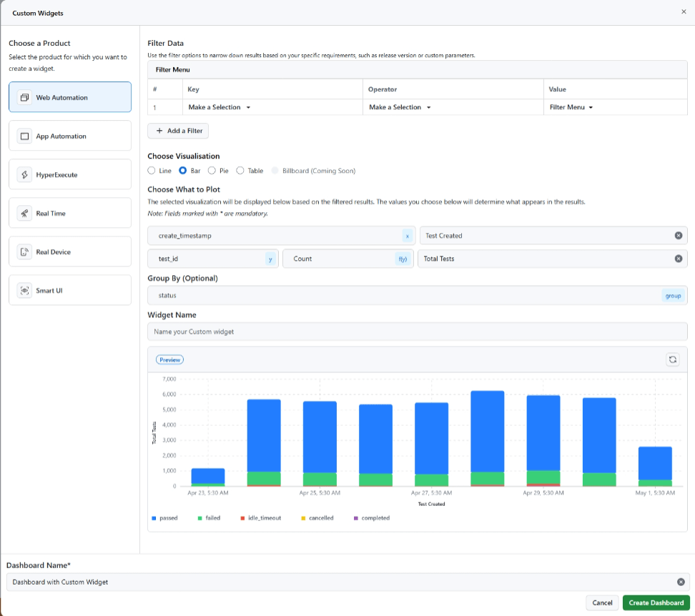This screenshot has height=616, width=695.
Task: Select the HyperExecute product option
Action: (x=70, y=174)
